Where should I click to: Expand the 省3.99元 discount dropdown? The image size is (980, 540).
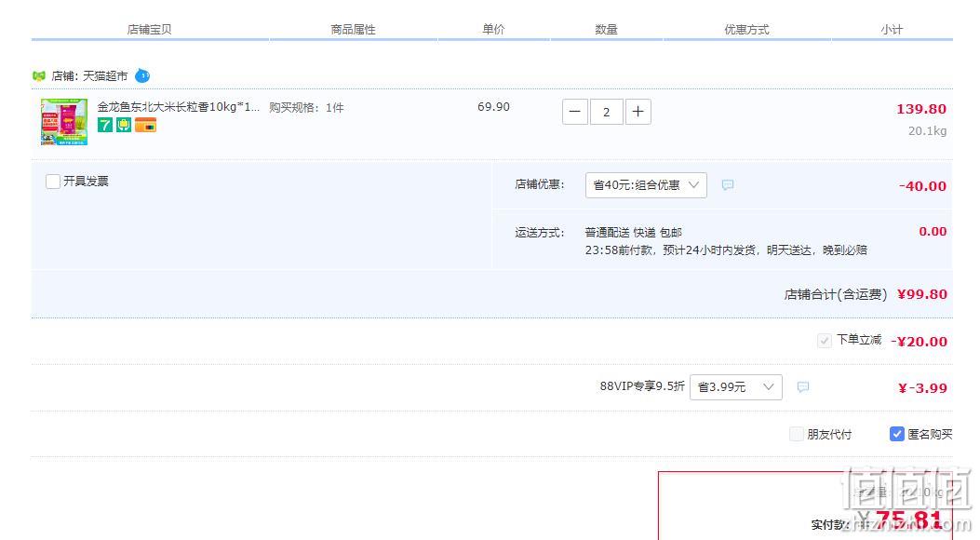[735, 387]
